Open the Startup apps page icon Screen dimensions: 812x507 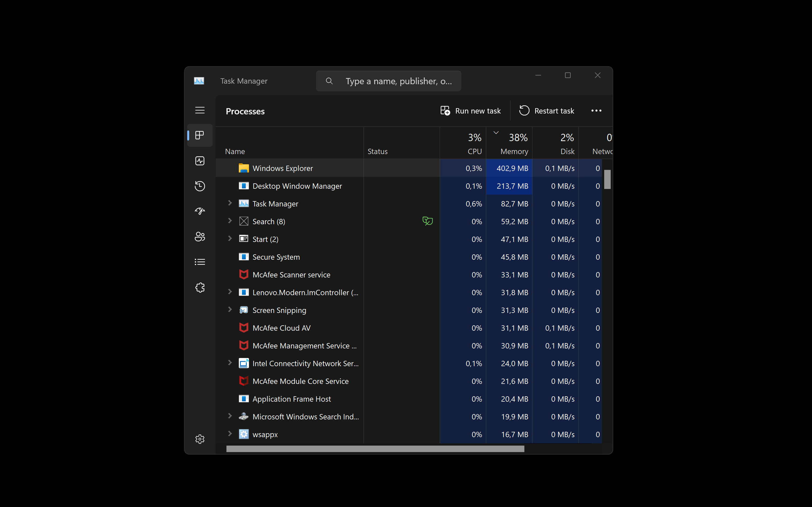[200, 211]
